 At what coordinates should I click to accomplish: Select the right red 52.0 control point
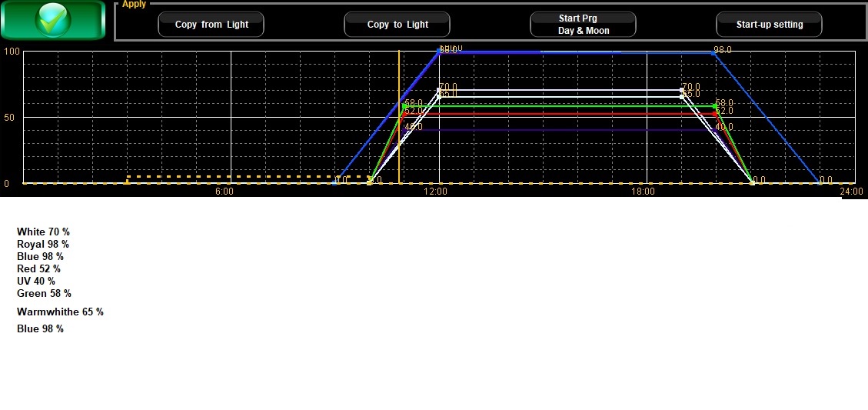pyautogui.click(x=716, y=114)
